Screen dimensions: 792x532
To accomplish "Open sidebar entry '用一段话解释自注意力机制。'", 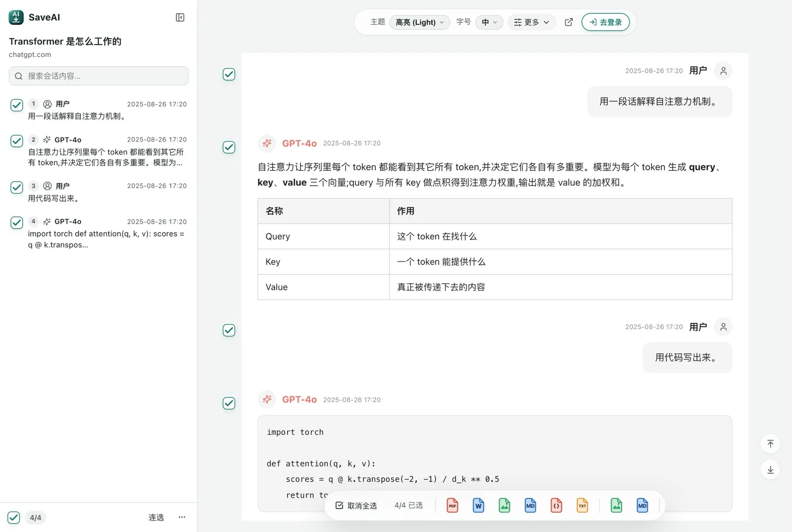I will click(x=99, y=110).
